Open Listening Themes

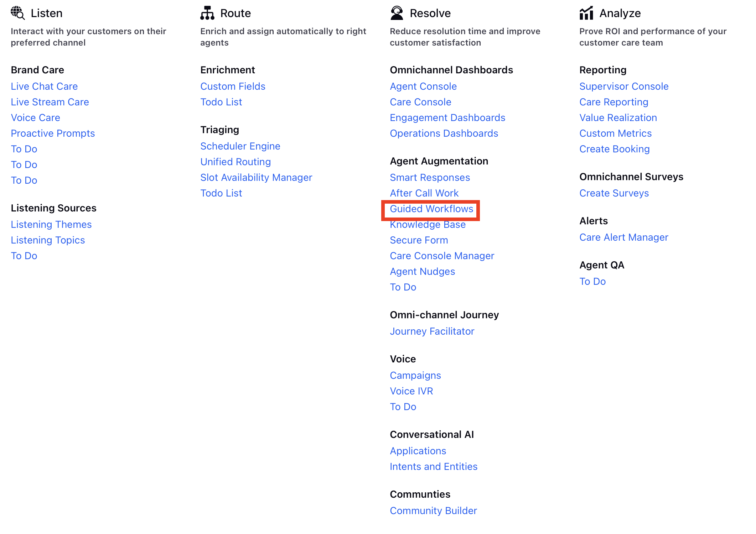[x=51, y=225]
